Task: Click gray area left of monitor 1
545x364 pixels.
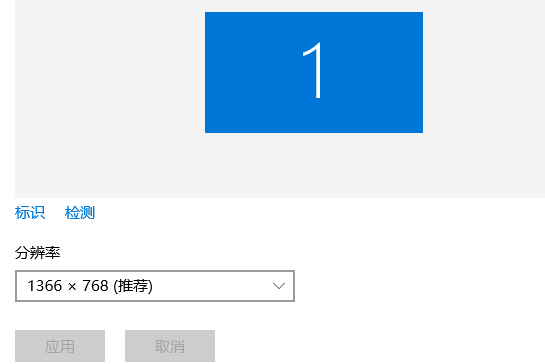Action: [x=110, y=72]
